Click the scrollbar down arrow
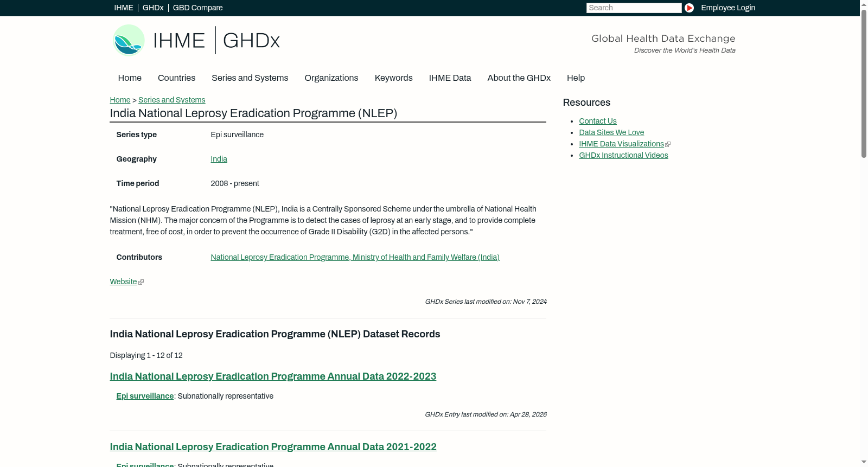Image resolution: width=868 pixels, height=467 pixels. [864, 462]
